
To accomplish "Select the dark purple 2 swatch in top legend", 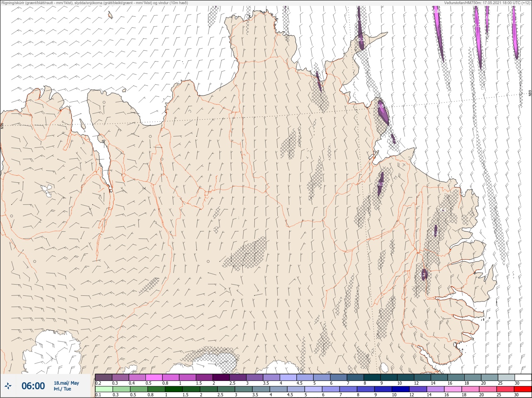I will click(221, 377).
